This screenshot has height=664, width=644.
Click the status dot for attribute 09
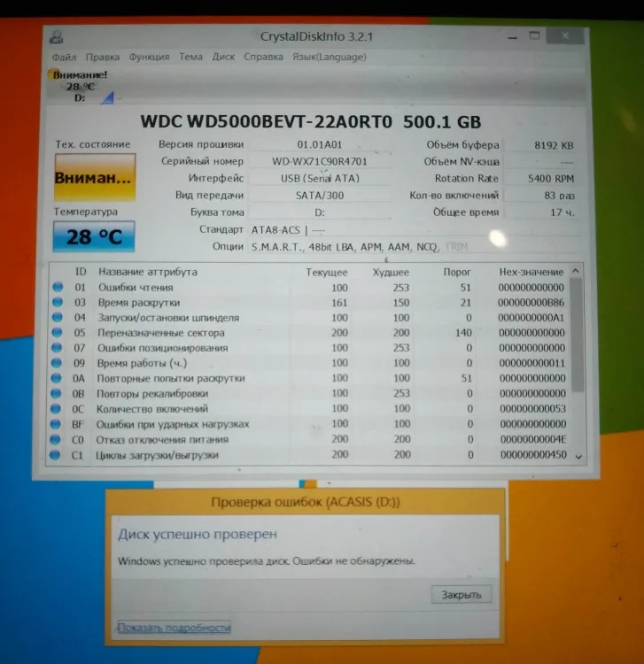click(x=57, y=363)
